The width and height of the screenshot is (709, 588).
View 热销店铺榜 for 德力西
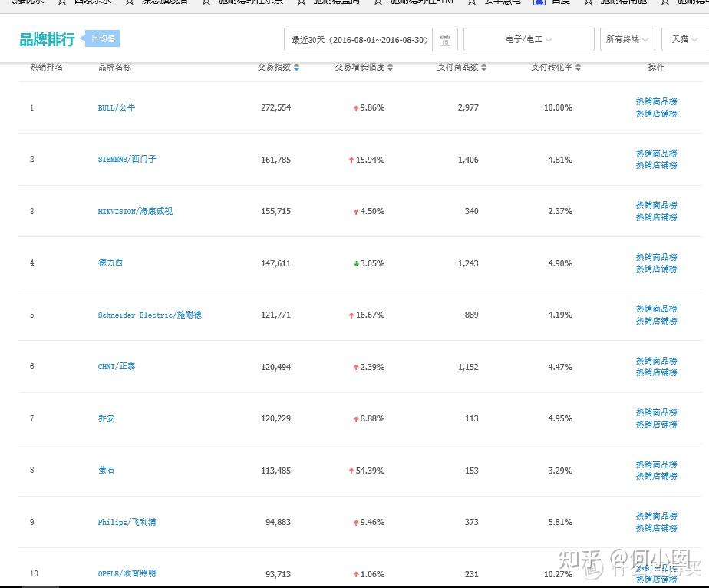pos(657,269)
